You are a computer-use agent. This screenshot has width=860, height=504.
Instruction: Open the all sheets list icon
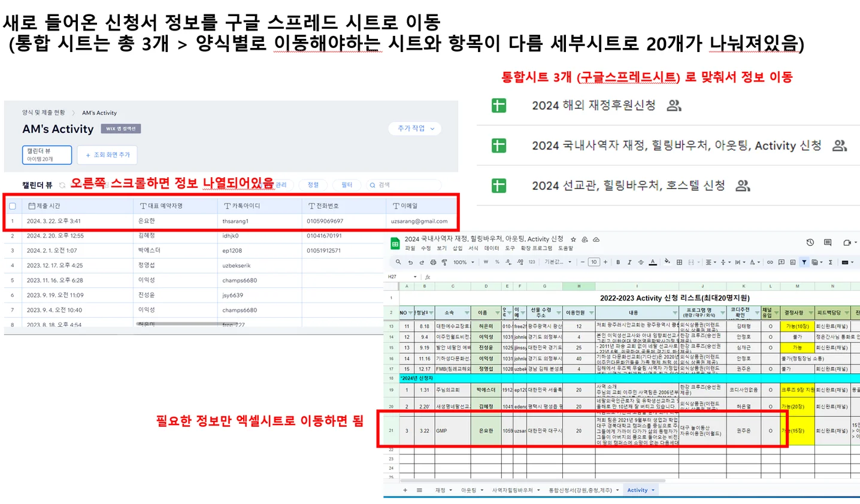click(x=419, y=490)
